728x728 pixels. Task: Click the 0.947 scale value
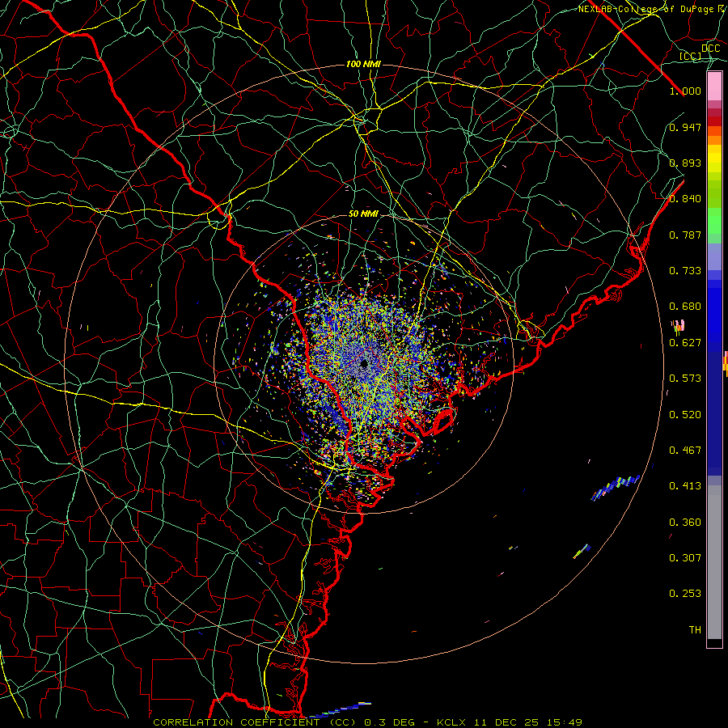click(x=685, y=127)
